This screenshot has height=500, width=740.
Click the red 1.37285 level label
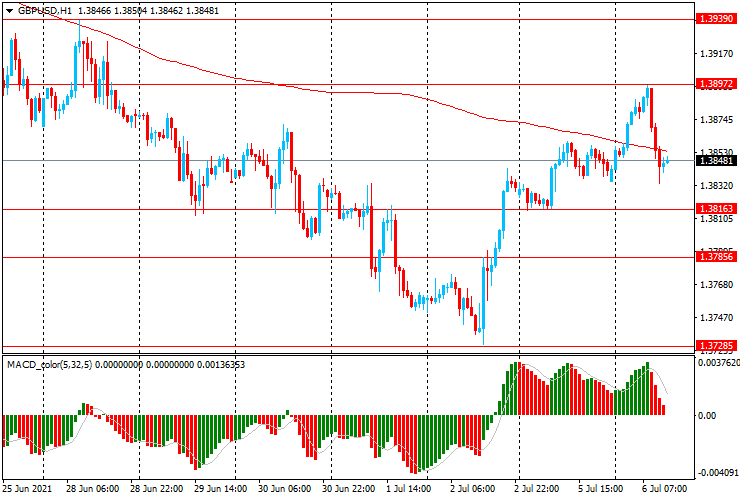pyautogui.click(x=716, y=346)
